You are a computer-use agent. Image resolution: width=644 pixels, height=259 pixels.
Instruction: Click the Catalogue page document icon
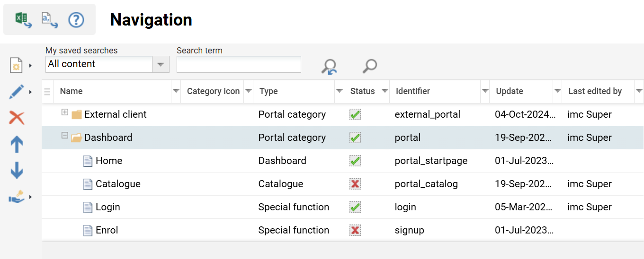(x=88, y=184)
